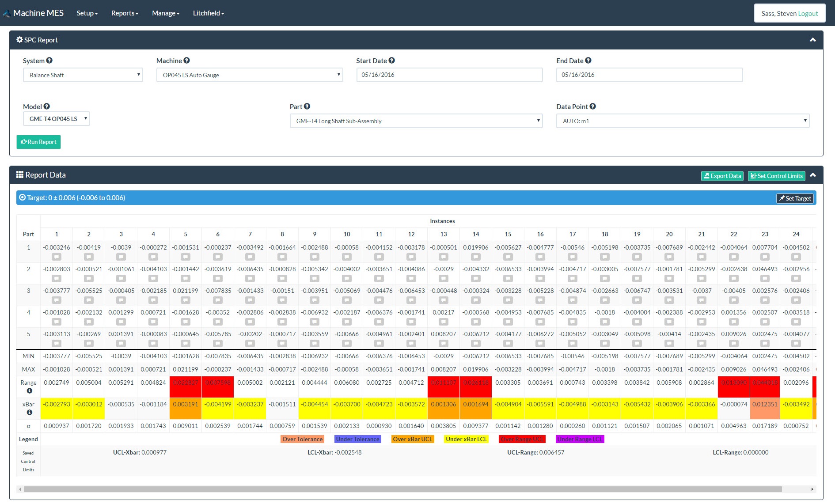Image resolution: width=835 pixels, height=504 pixels.
Task: Click the xBar row info icon
Action: click(x=29, y=412)
